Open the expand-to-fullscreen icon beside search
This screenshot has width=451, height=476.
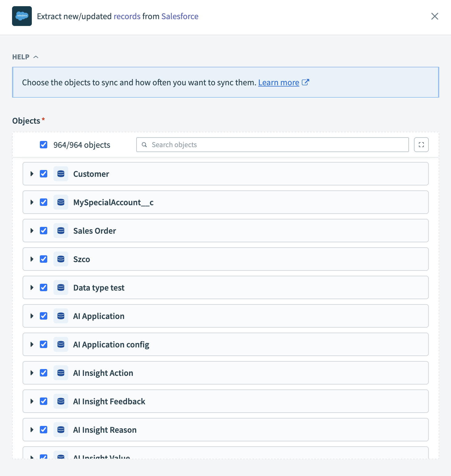tap(421, 144)
